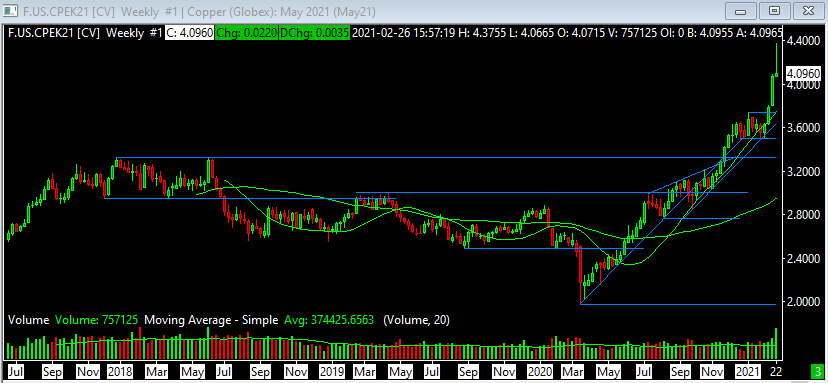This screenshot has width=828, height=383.
Task: Click the Avg: 374425.6563 readout
Action: [x=329, y=320]
